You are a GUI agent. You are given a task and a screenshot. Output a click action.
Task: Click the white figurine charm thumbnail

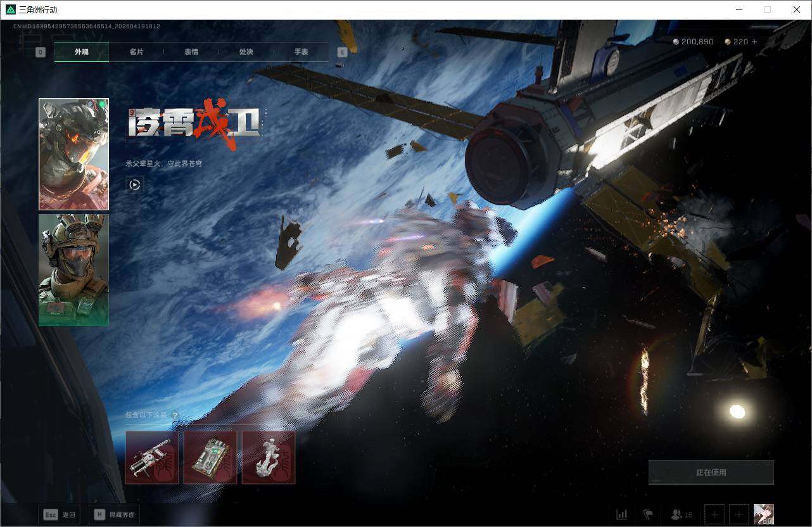pos(268,456)
